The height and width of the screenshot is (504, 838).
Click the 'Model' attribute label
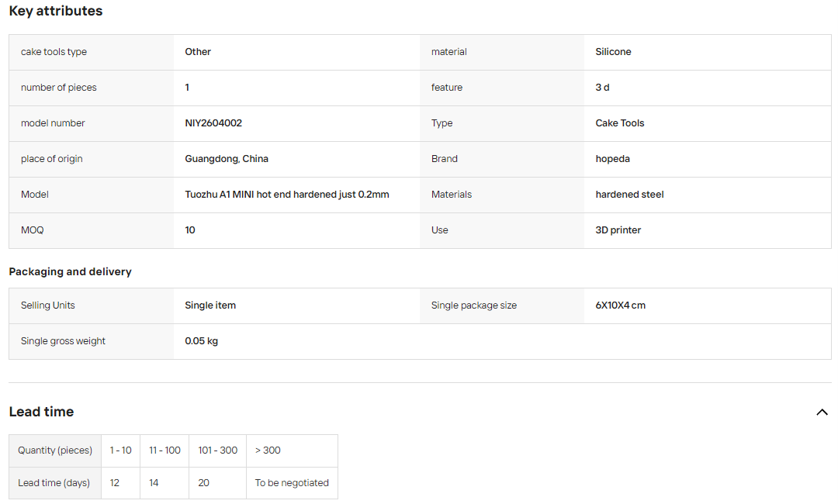[x=35, y=195]
